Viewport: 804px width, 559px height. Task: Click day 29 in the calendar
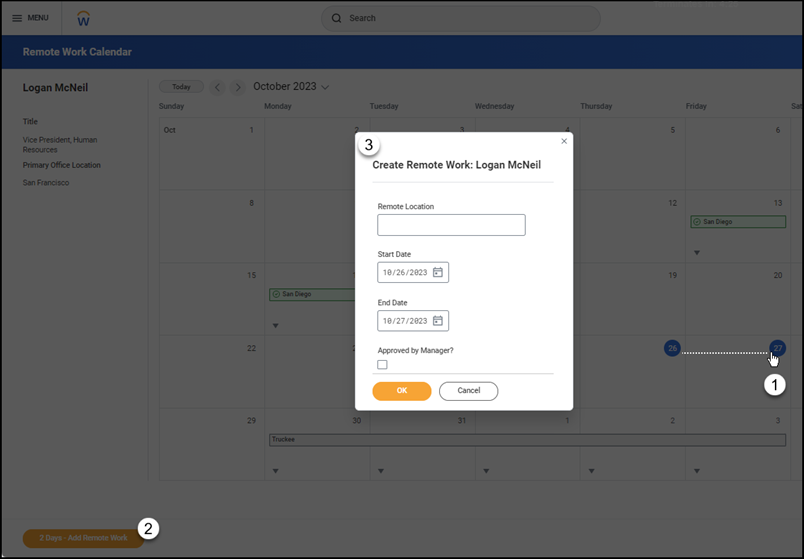251,421
